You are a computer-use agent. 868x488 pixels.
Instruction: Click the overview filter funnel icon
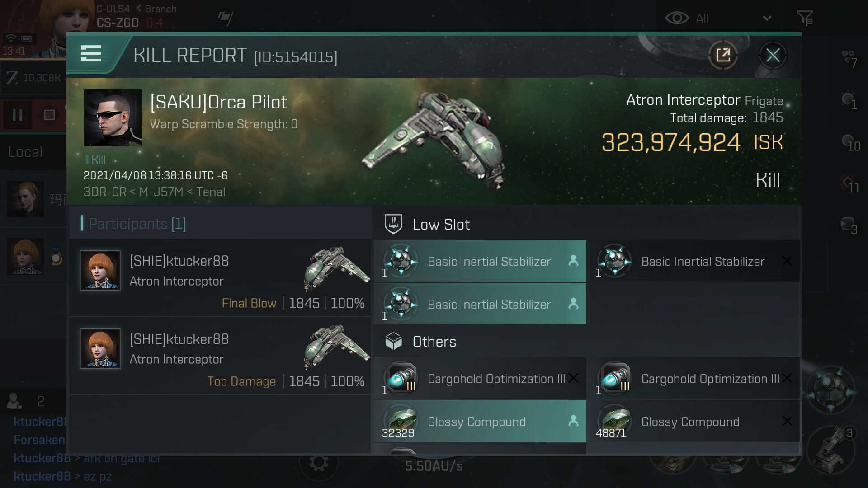tap(805, 18)
